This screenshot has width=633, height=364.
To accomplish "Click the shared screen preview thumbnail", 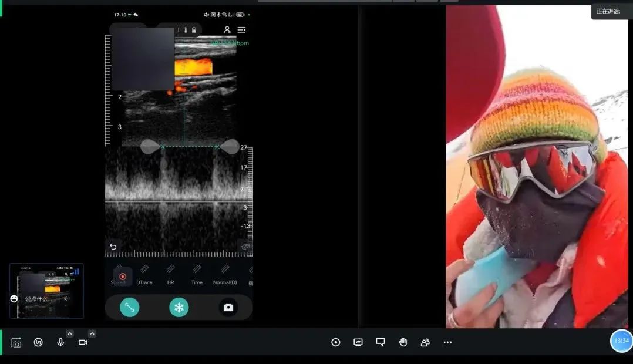I will [46, 291].
